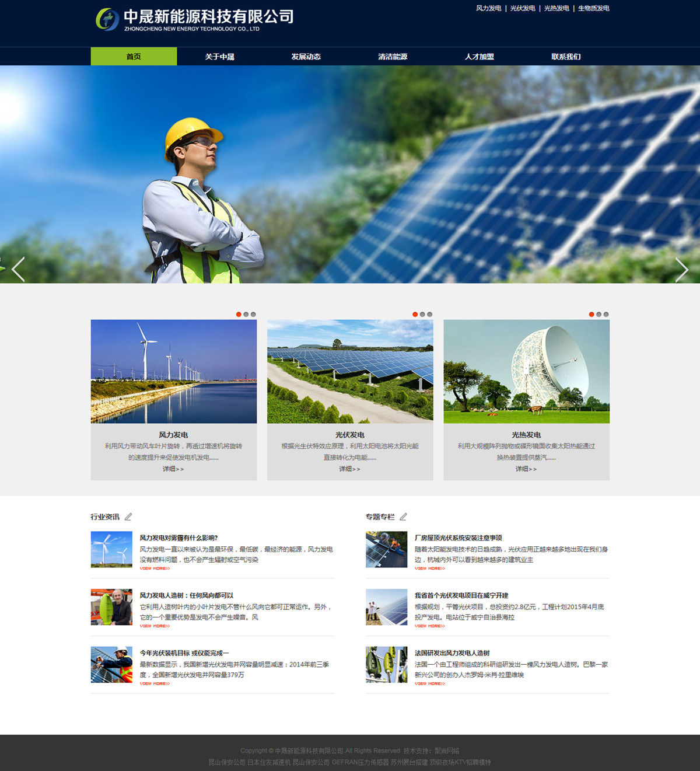Open article 风力发电对雾霾有什么影响?
This screenshot has width=700, height=771.
178,538
